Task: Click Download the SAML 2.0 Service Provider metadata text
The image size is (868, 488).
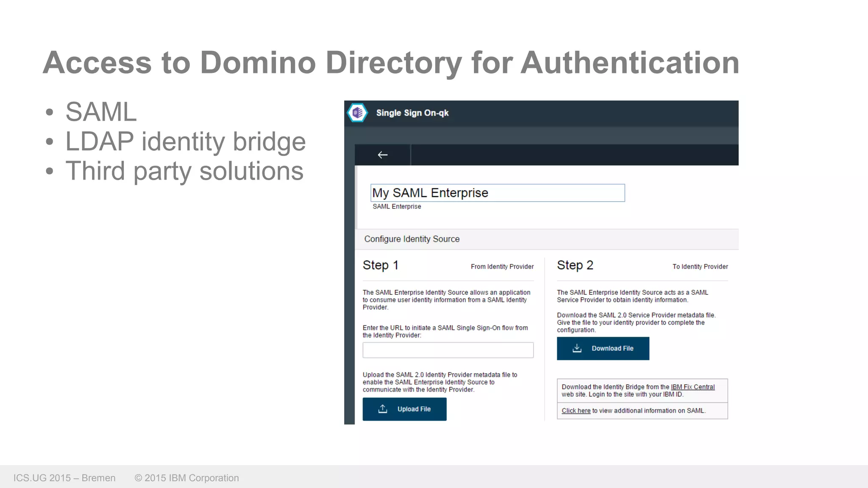Action: tap(636, 322)
